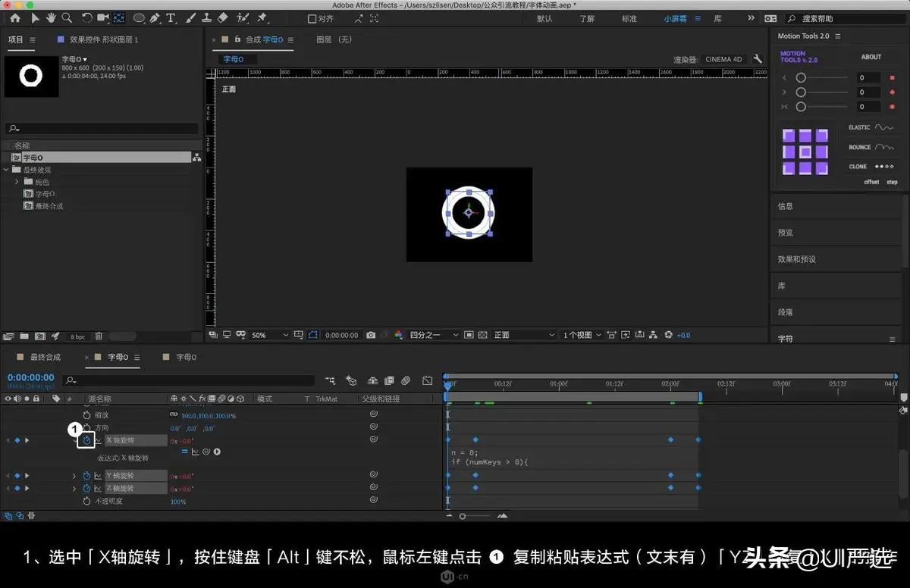Screen dimensions: 910x588
Task: Disable the expression on X轴旋转
Action: pyautogui.click(x=184, y=452)
